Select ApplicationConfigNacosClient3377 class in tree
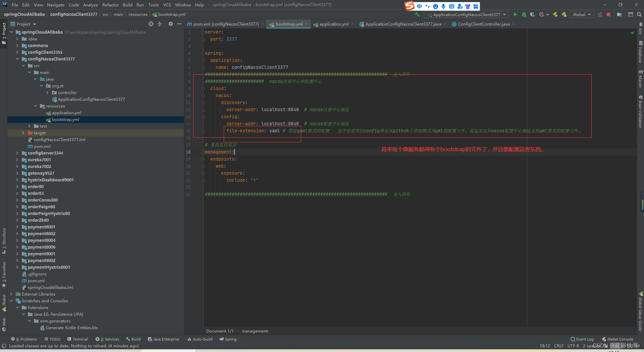This screenshot has height=352, width=644. pos(91,99)
